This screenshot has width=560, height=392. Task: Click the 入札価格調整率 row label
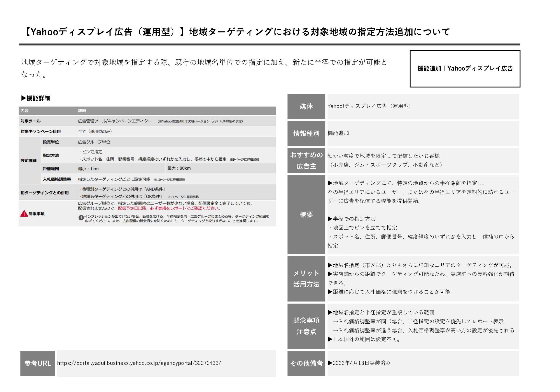[57, 179]
